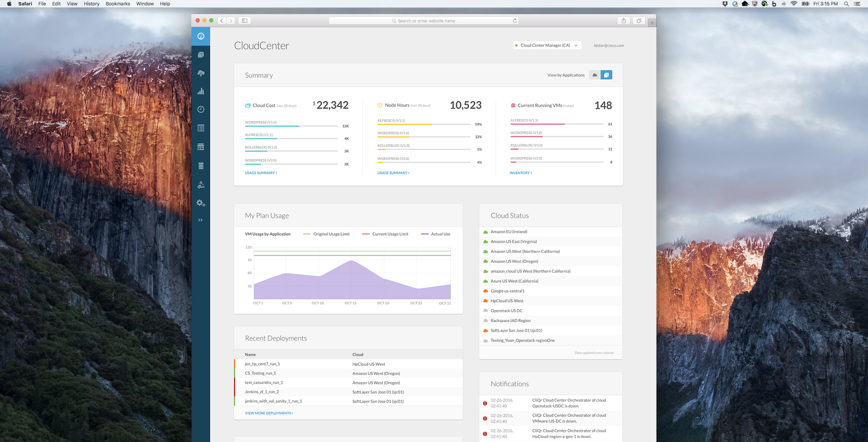Select Amazon EU (Ireland) cloud status row
The image size is (868, 442).
[551, 232]
